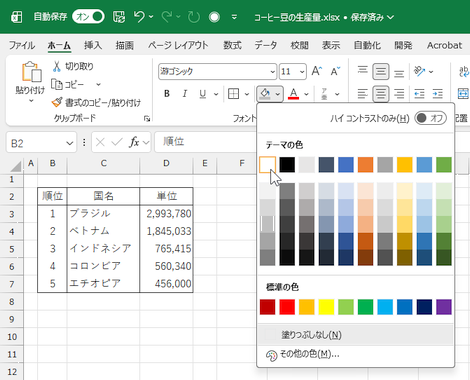Click the Repeat circular arrow icon
470x380 pixels.
193,17
